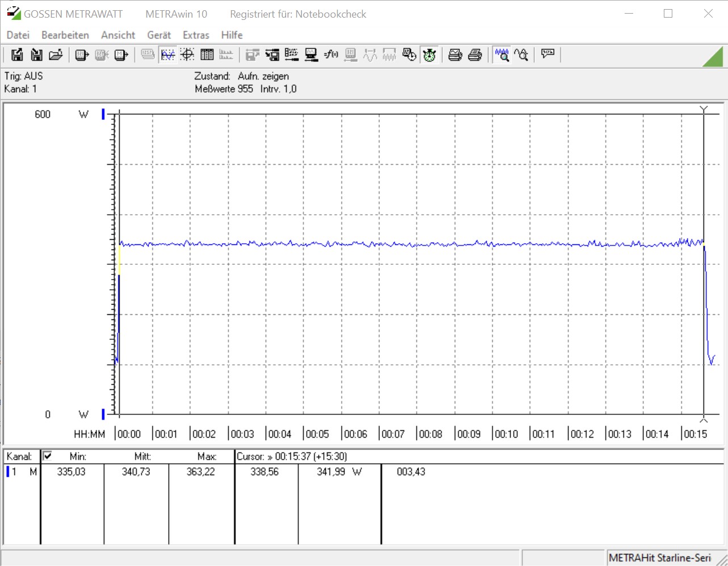Select the table view icon
The image size is (728, 566).
point(207,55)
